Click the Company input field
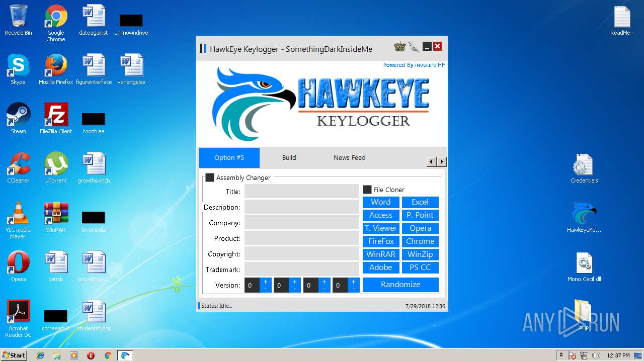 click(302, 222)
